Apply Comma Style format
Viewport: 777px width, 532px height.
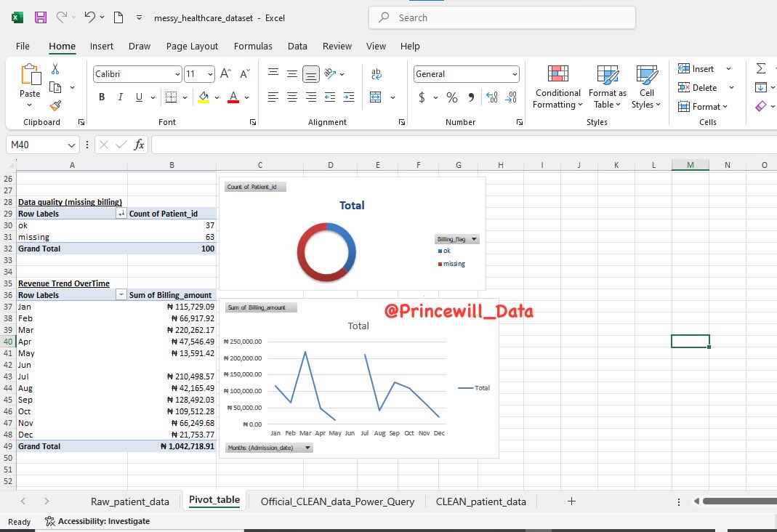pos(471,97)
